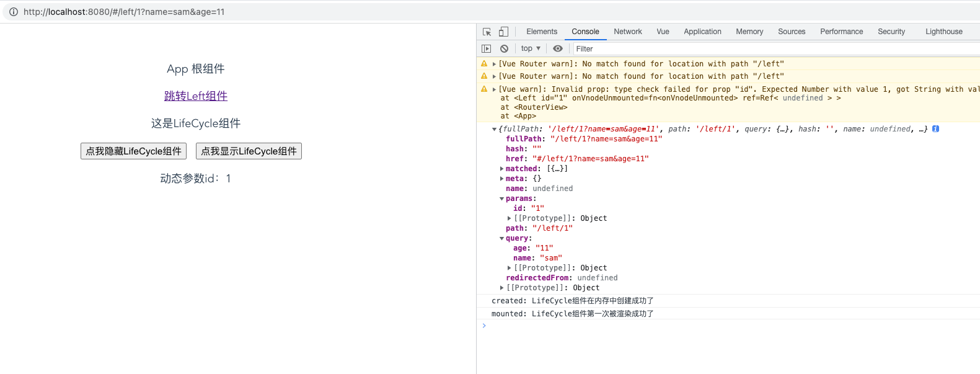
Task: Click the blue info icon beside the logged object
Action: [936, 129]
